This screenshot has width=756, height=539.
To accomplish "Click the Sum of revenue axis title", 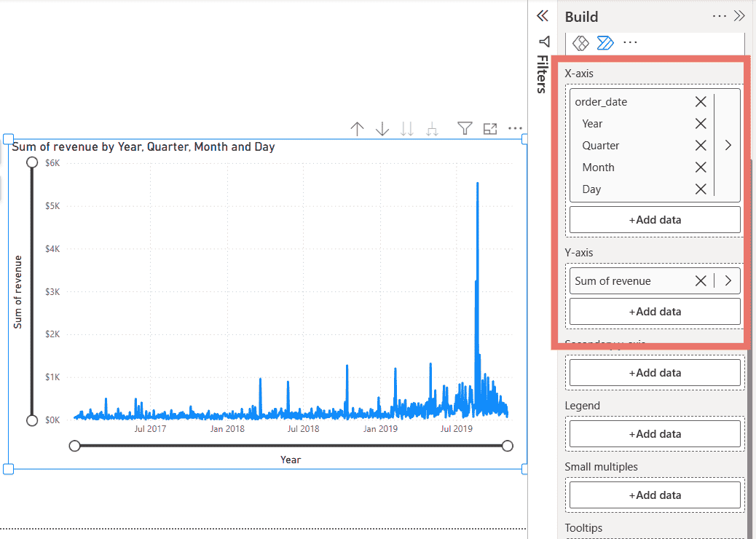I will (x=17, y=292).
